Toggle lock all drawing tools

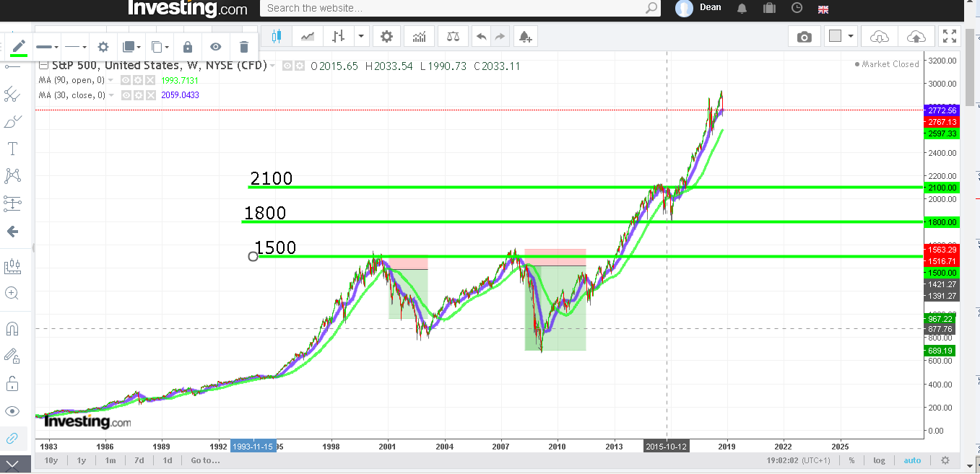(12, 383)
